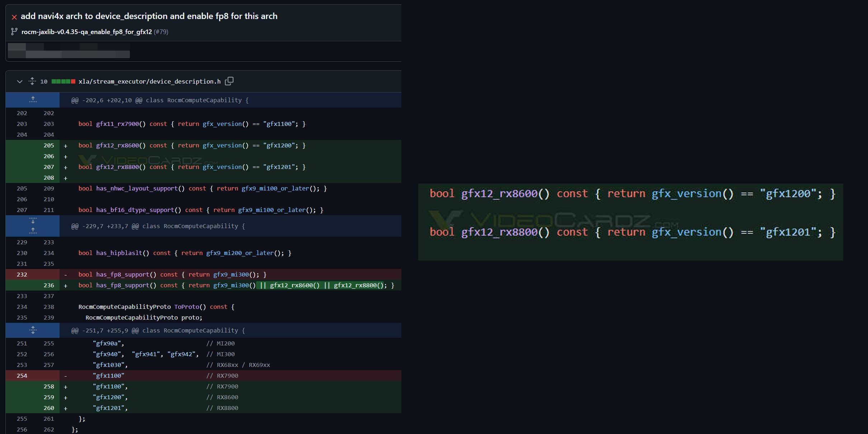
Task: Collapse the device_description.h file diff
Action: click(x=20, y=81)
